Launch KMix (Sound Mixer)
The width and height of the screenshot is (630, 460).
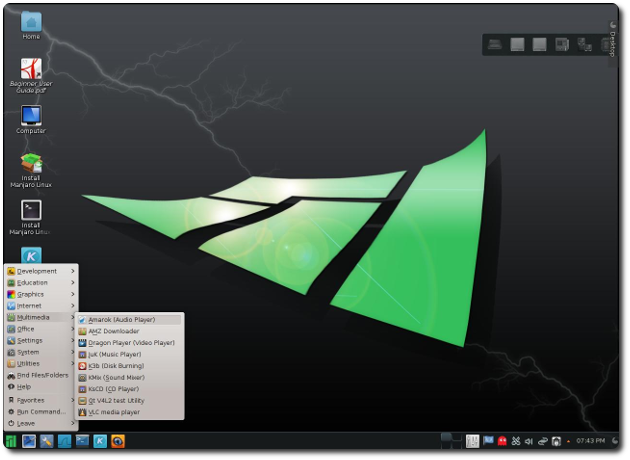point(129,378)
